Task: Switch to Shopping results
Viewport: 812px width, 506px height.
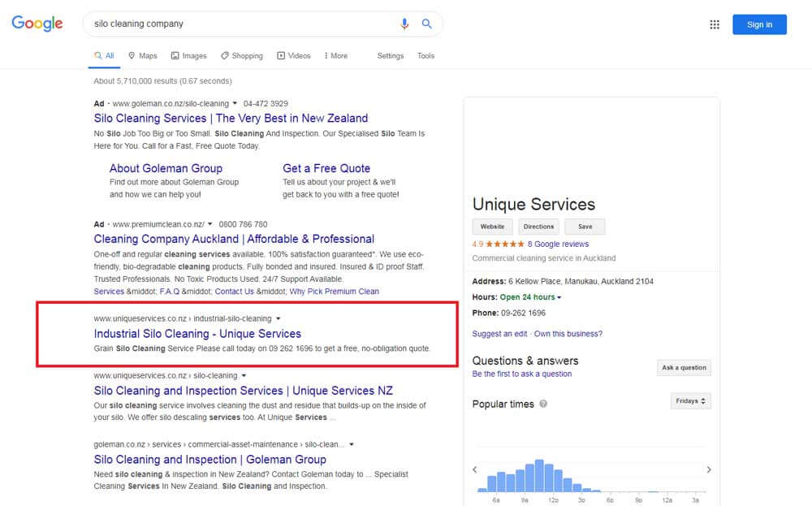Action: [241, 56]
